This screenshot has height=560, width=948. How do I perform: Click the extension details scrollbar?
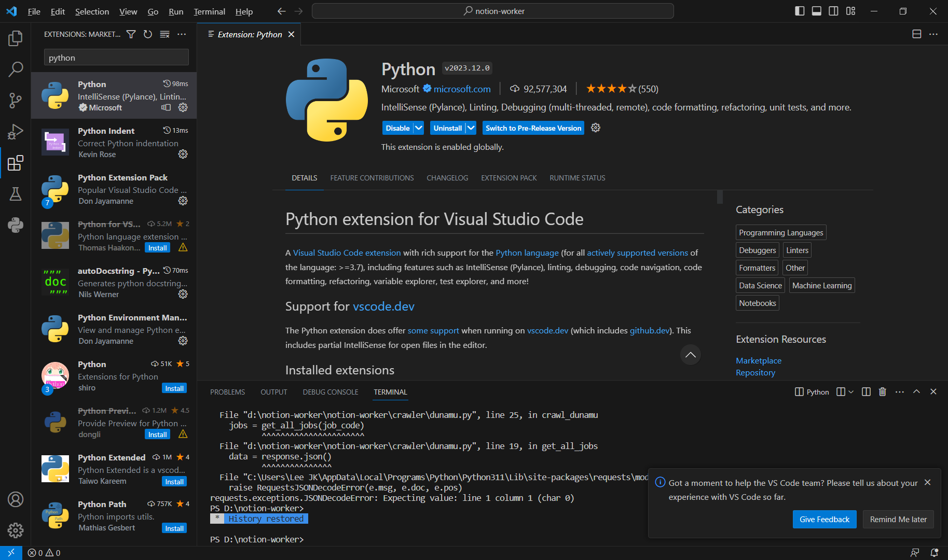pos(720,197)
